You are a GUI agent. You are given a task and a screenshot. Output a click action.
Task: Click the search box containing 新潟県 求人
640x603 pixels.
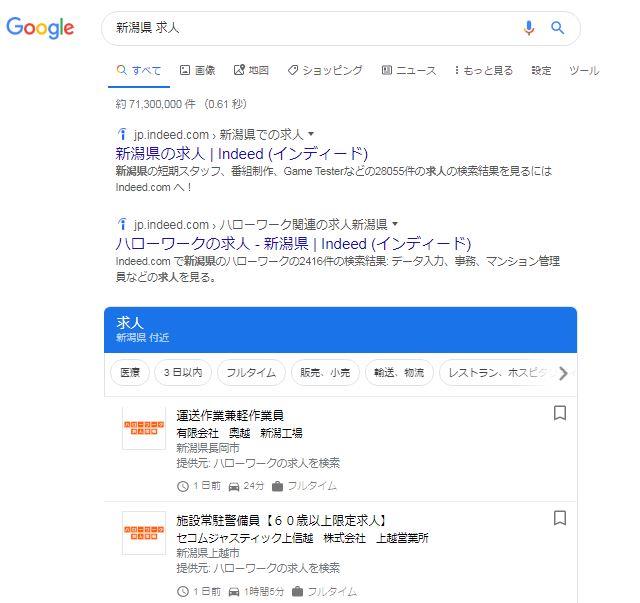pyautogui.click(x=310, y=28)
